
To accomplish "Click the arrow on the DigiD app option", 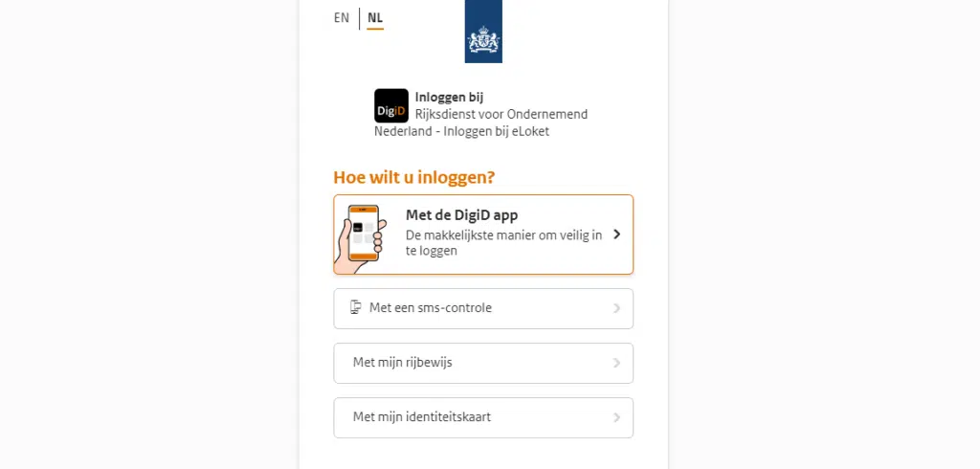I will coord(616,234).
